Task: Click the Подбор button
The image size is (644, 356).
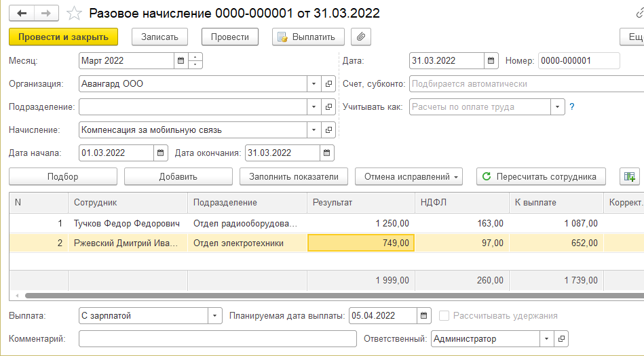Action: point(63,176)
